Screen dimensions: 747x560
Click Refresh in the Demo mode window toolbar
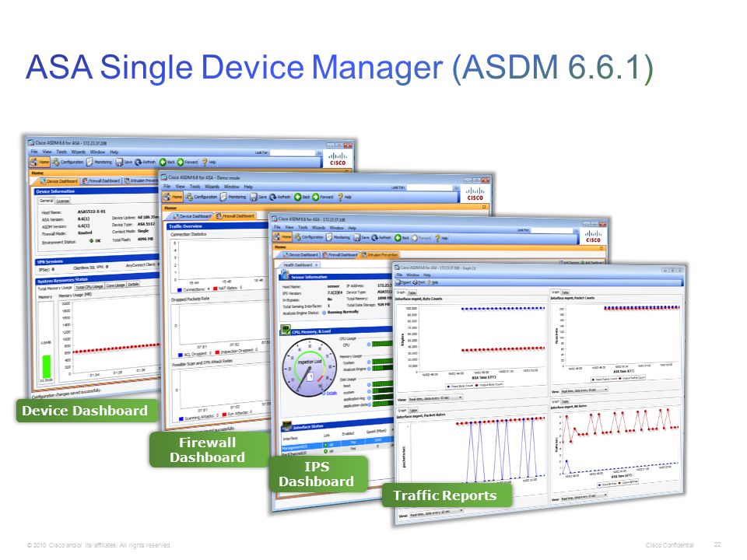280,197
